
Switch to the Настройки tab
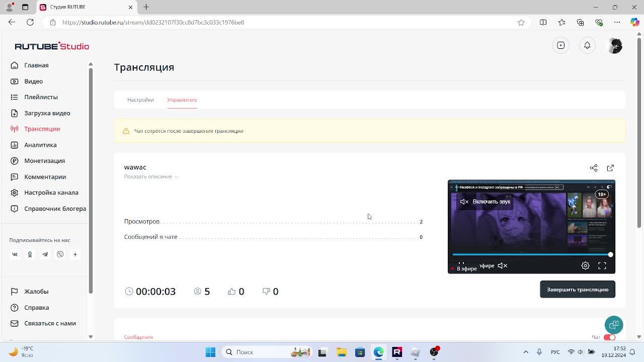click(x=140, y=100)
